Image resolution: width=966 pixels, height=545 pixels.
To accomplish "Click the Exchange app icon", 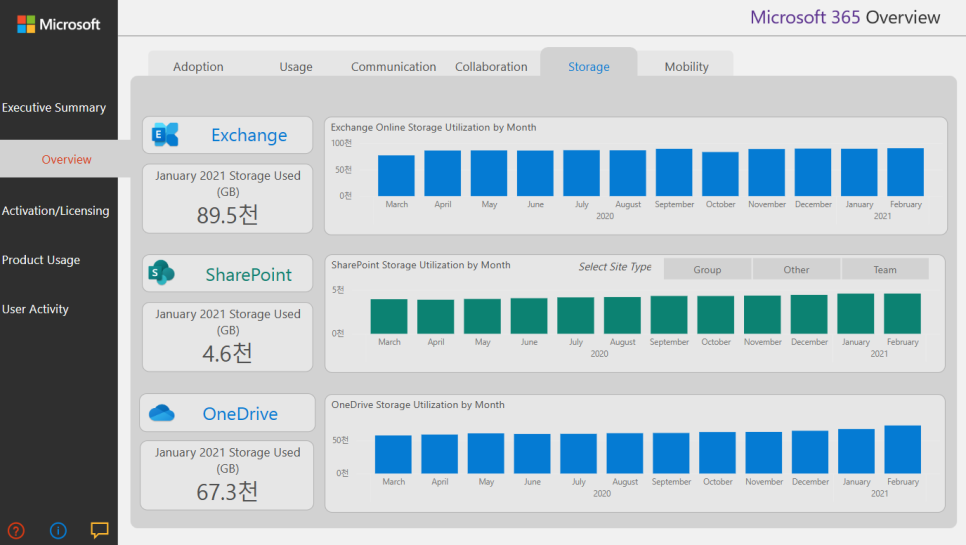I will coord(165,135).
